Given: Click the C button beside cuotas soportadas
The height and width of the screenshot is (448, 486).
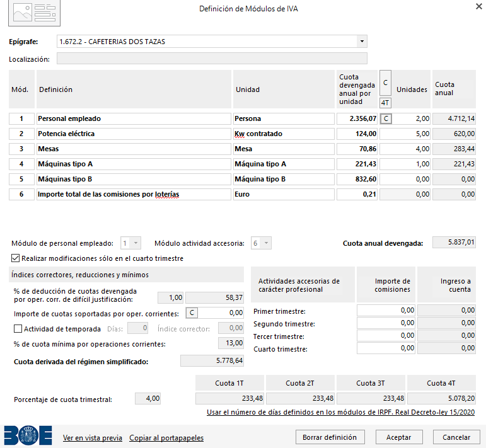Looking at the screenshot, I should (192, 313).
